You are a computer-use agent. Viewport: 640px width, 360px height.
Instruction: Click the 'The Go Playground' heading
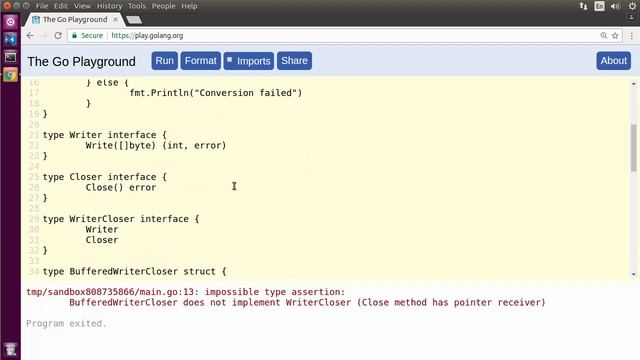tap(81, 62)
